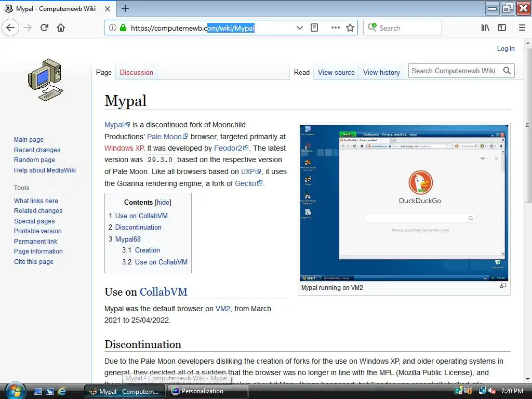Reload the current page
532x399 pixels.
coord(44,28)
